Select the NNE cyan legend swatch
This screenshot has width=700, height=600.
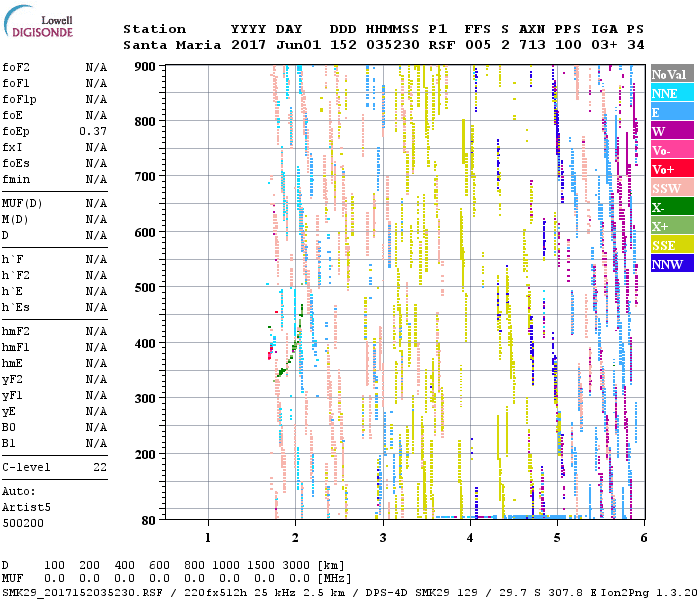pyautogui.click(x=672, y=93)
